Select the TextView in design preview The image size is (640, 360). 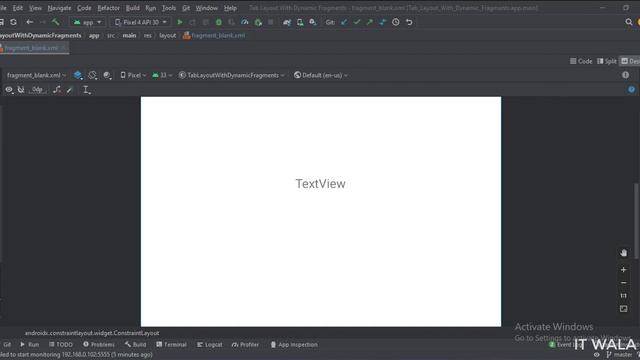320,184
